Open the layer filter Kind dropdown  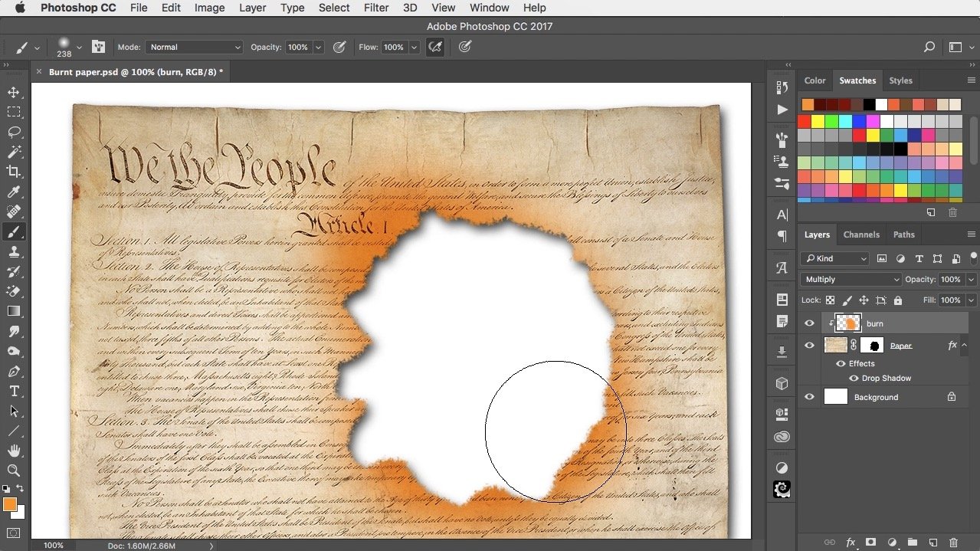[835, 258]
